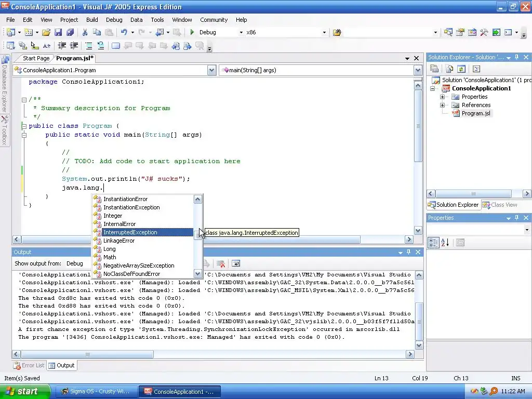This screenshot has height=399, width=532.
Task: Click the Comment Out Selected Lines icon
Action: click(88, 46)
